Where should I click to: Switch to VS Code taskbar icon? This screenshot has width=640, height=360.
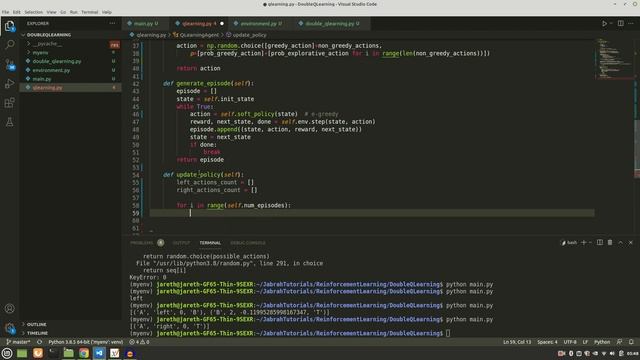(99, 353)
